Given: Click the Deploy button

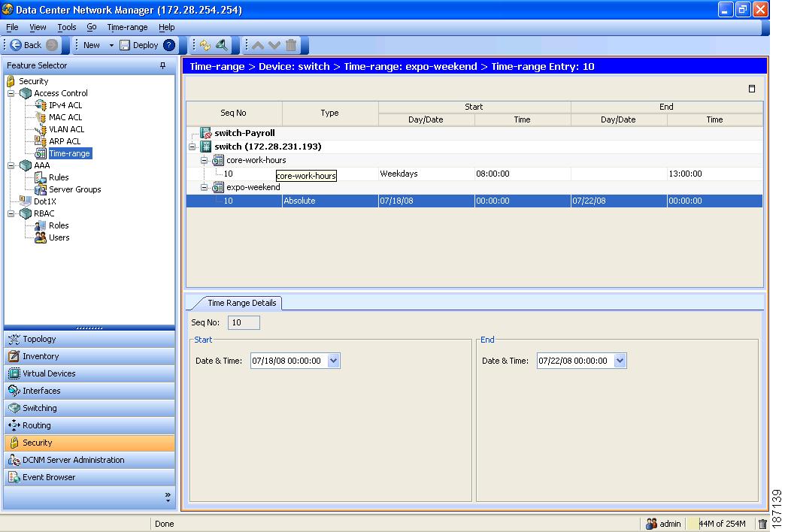Looking at the screenshot, I should click(x=139, y=45).
